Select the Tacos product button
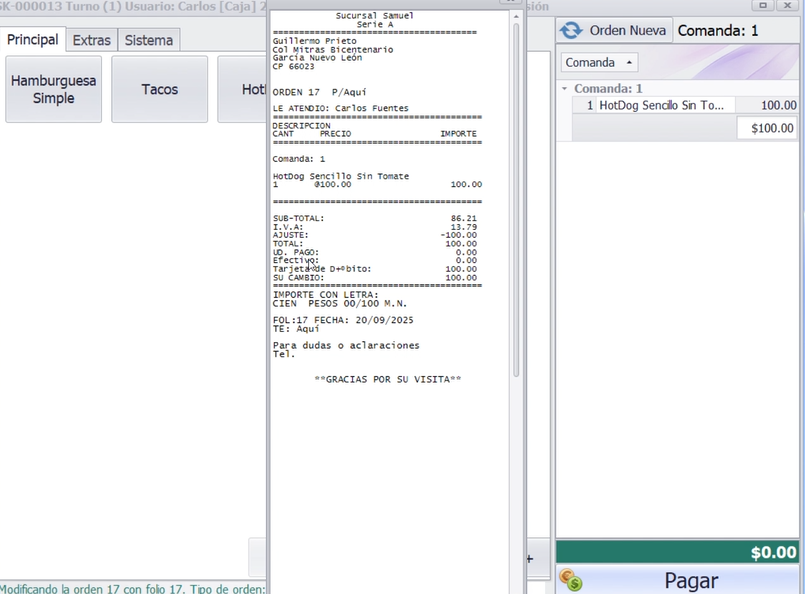This screenshot has width=805, height=594. (x=159, y=89)
